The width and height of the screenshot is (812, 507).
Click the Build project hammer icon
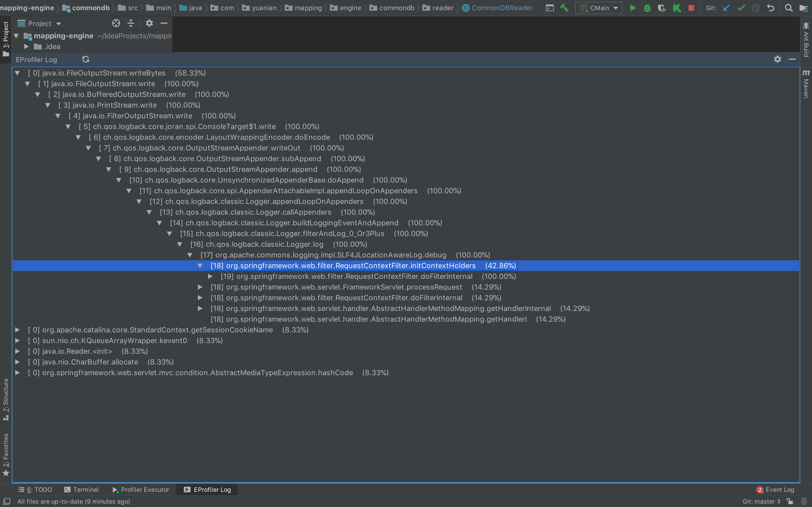tap(564, 8)
